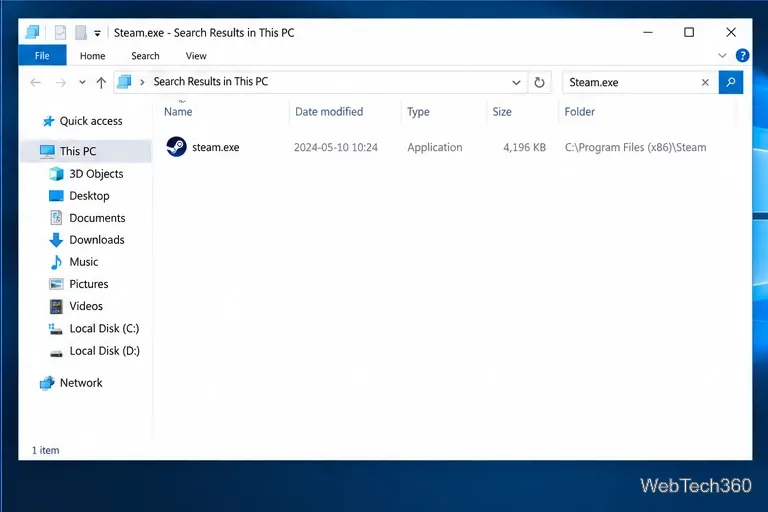The image size is (768, 512).
Task: Go forward using the forward arrow
Action: [x=61, y=82]
